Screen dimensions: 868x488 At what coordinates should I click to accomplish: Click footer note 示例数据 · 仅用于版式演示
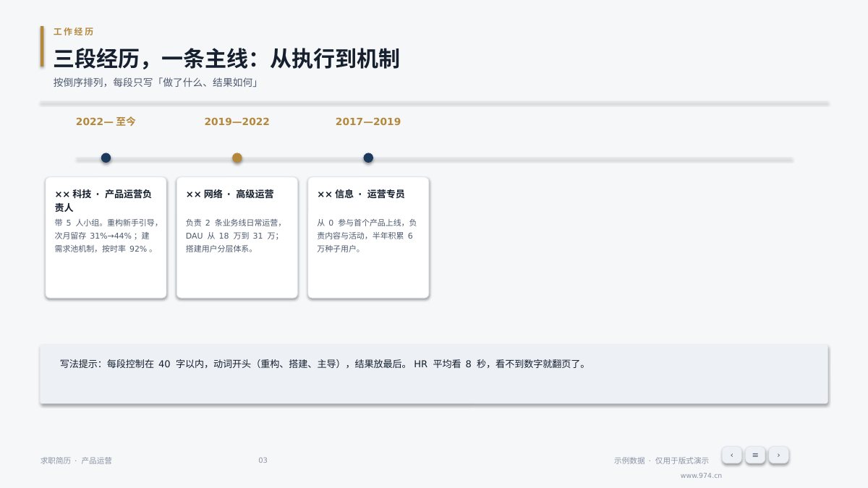click(x=661, y=461)
